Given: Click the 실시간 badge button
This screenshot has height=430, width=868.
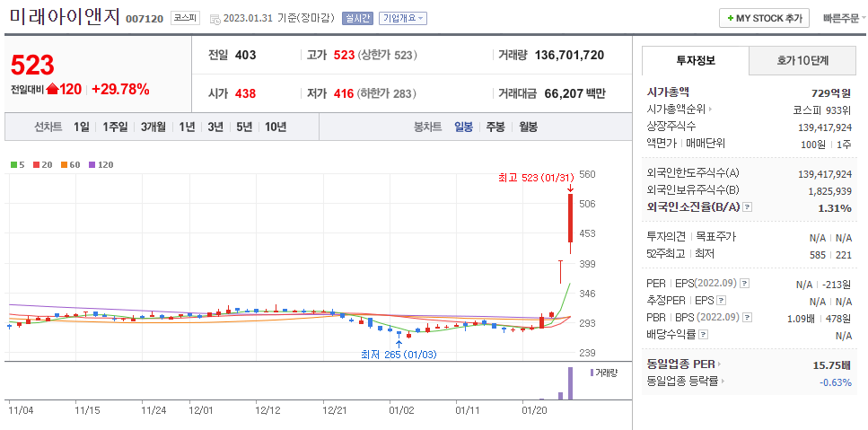Looking at the screenshot, I should click(357, 18).
